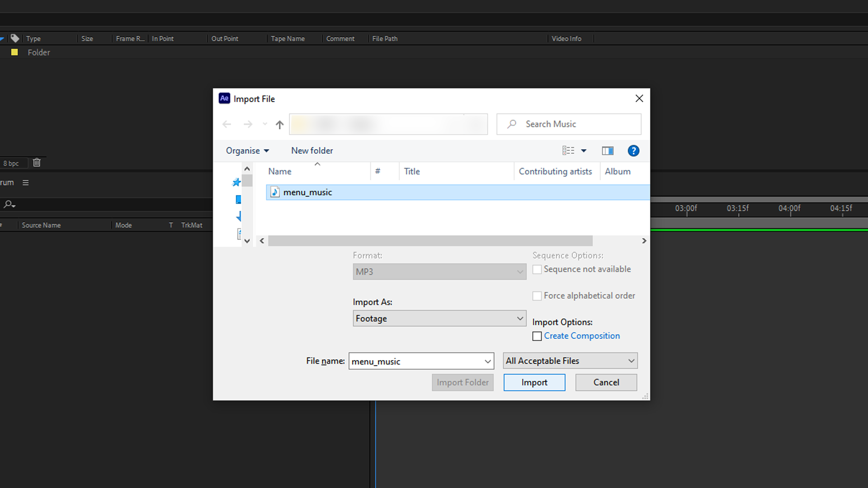868x488 pixels.
Task: Create a New folder
Action: click(312, 151)
